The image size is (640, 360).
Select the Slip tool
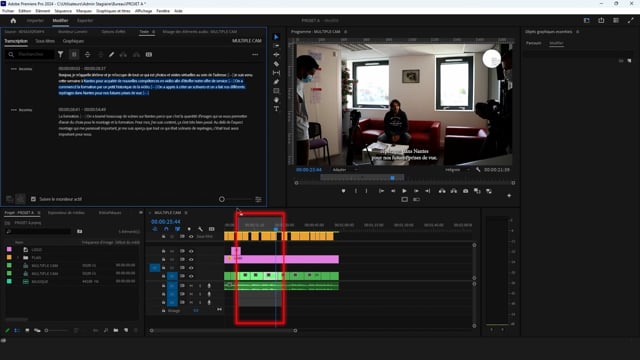click(276, 73)
